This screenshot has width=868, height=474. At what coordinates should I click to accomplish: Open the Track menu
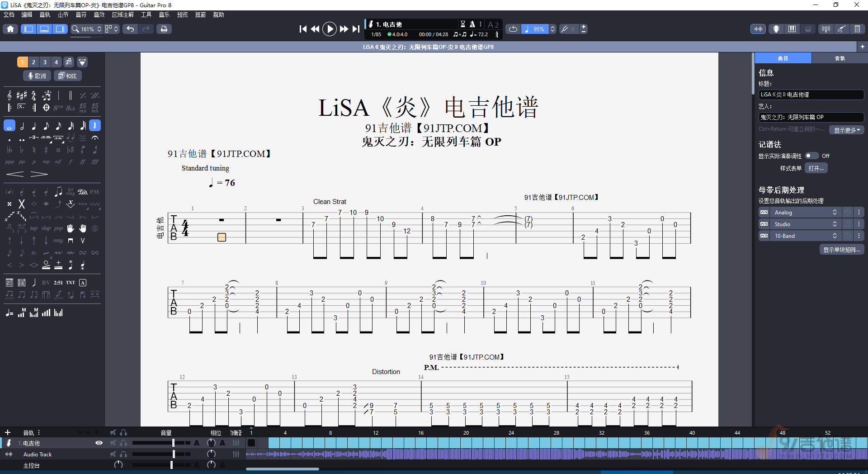pyautogui.click(x=45, y=14)
